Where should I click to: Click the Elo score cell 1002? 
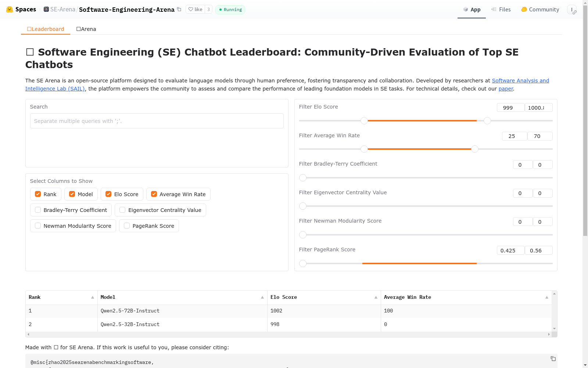[324, 311]
